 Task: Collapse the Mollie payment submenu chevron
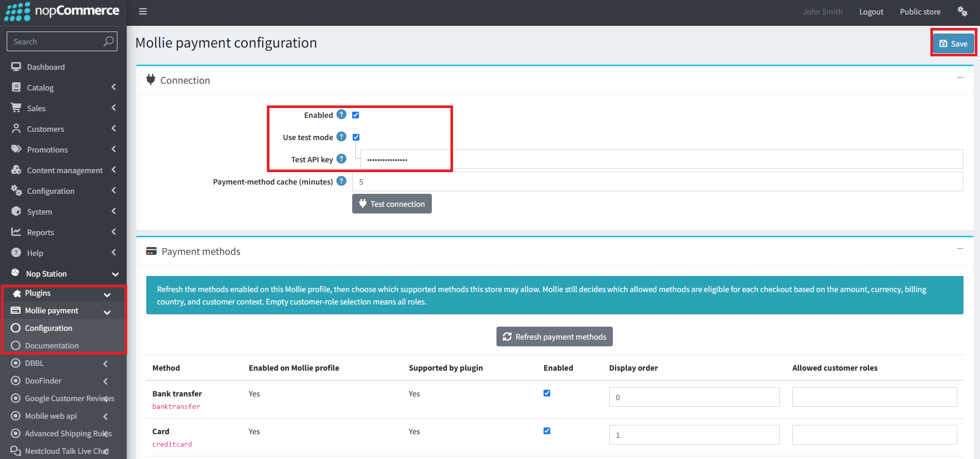(107, 312)
